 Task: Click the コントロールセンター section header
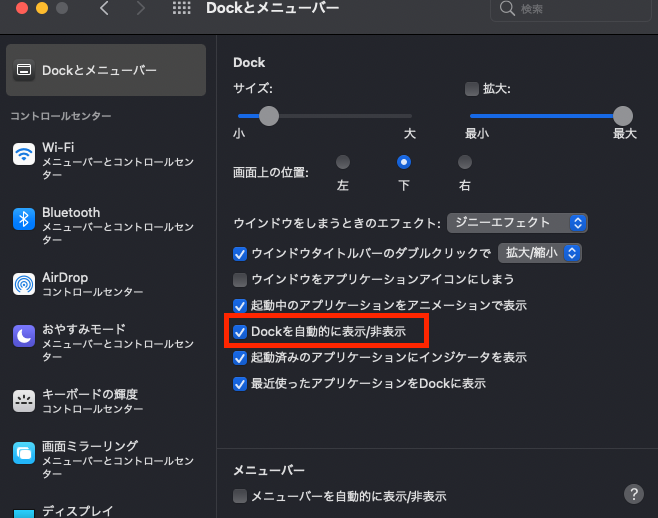(x=61, y=116)
